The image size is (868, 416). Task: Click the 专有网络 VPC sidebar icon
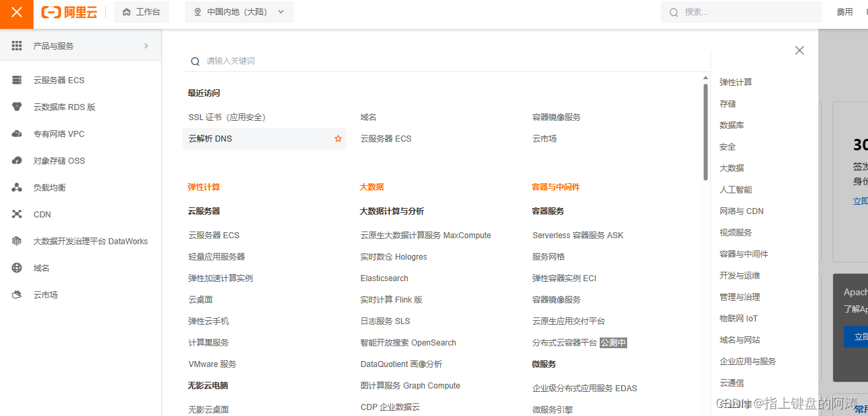(17, 134)
